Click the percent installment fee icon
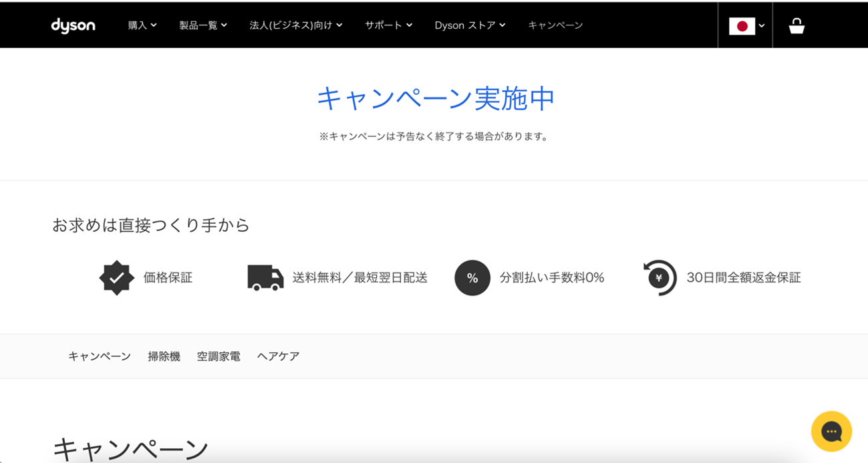 [x=472, y=278]
